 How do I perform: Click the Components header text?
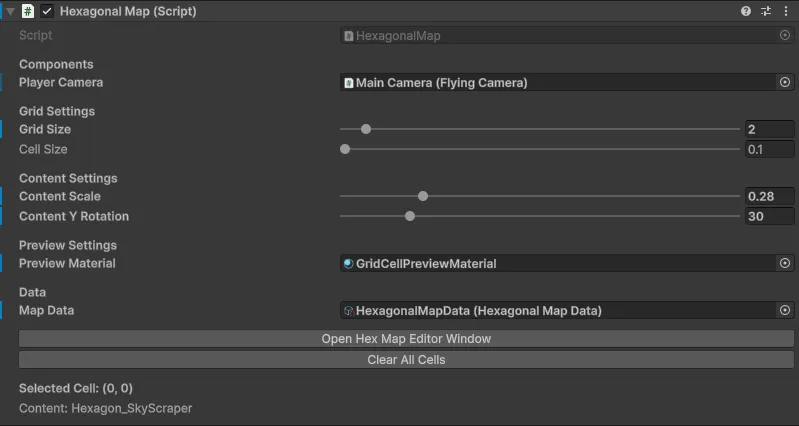[x=56, y=64]
